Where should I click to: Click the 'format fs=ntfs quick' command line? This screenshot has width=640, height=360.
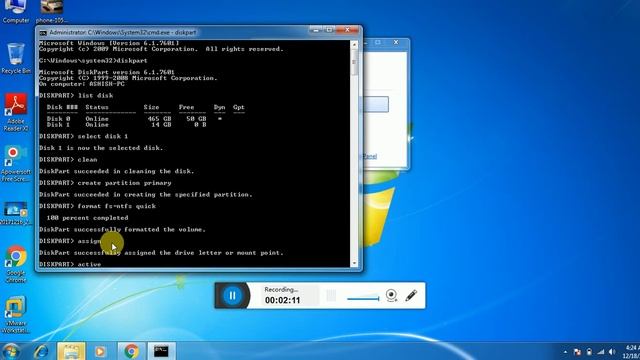[98, 206]
